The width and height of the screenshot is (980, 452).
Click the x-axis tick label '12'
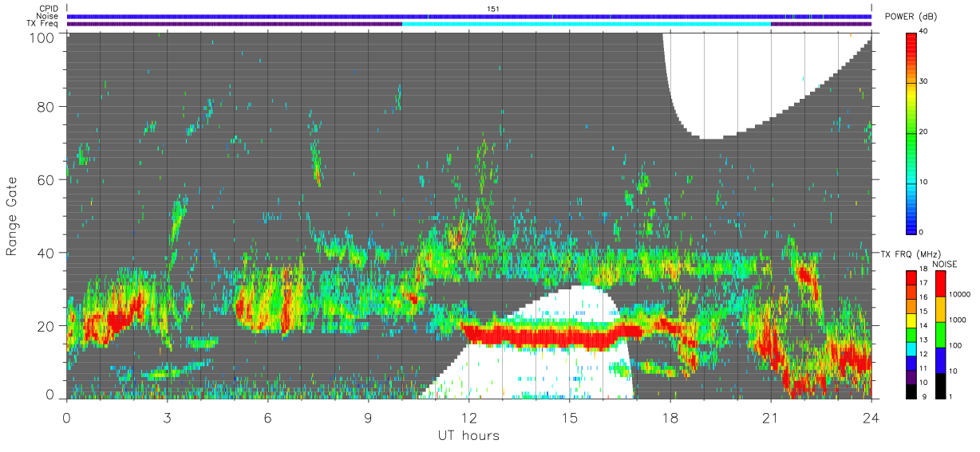point(468,417)
